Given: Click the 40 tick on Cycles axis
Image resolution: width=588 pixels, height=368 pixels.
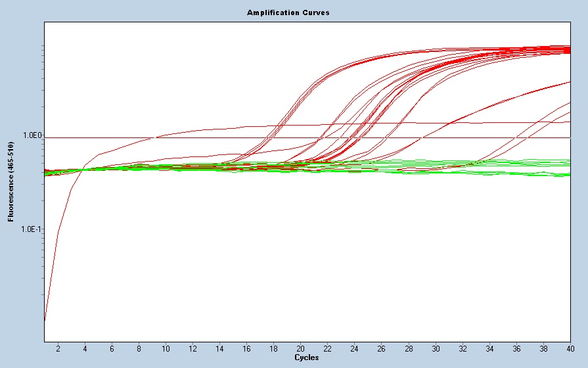Looking at the screenshot, I should pos(569,348).
